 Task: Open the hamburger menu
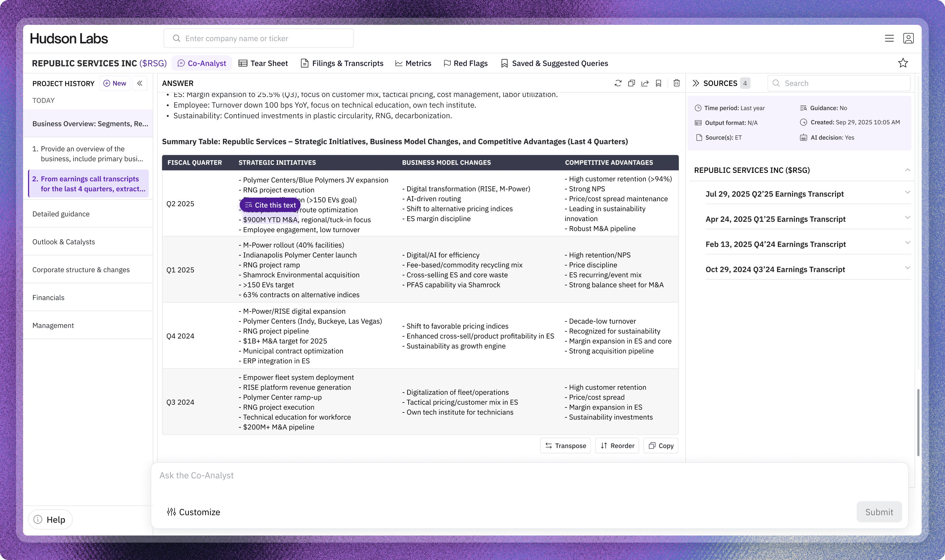[889, 38]
